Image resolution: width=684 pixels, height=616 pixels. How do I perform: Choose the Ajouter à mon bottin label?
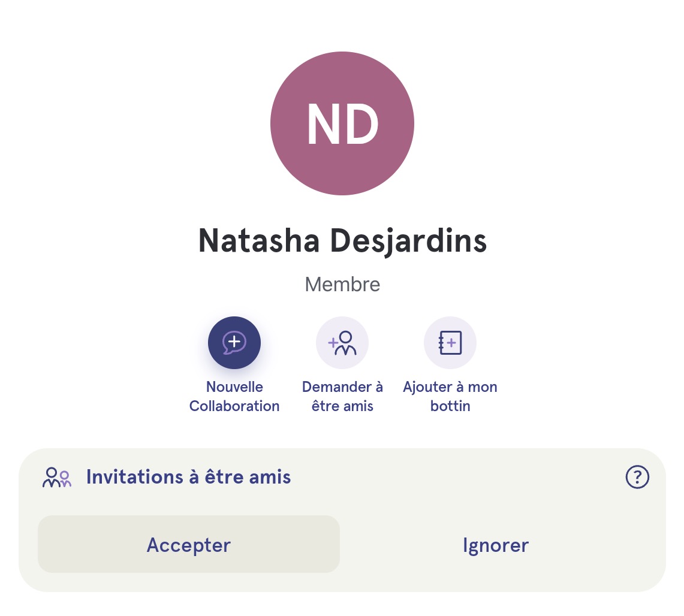click(450, 396)
